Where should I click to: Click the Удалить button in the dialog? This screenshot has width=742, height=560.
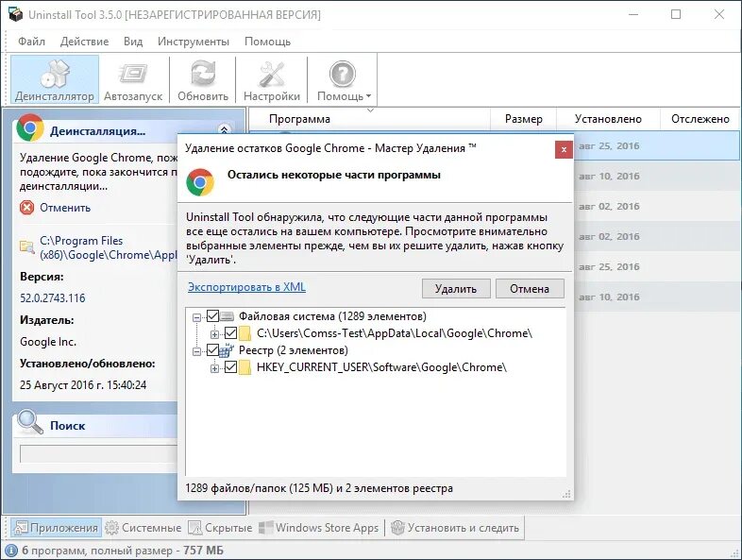(456, 289)
